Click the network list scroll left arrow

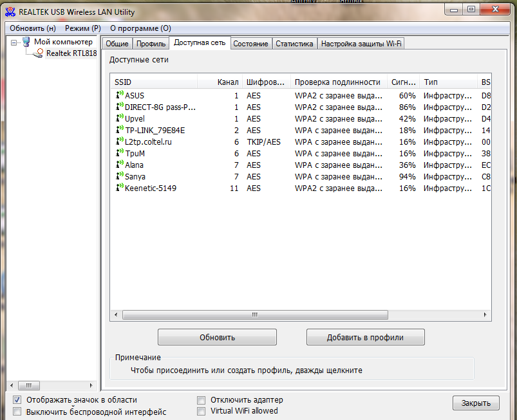click(x=116, y=315)
